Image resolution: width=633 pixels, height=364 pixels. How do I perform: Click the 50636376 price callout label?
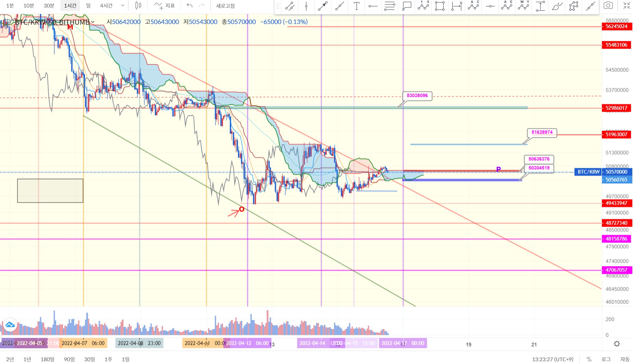tap(539, 159)
